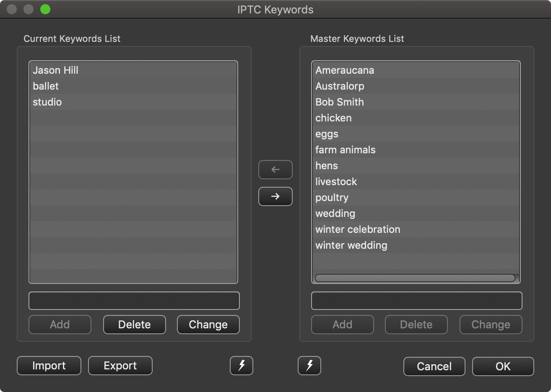Click disabled Add under Current Keywords

tap(60, 325)
